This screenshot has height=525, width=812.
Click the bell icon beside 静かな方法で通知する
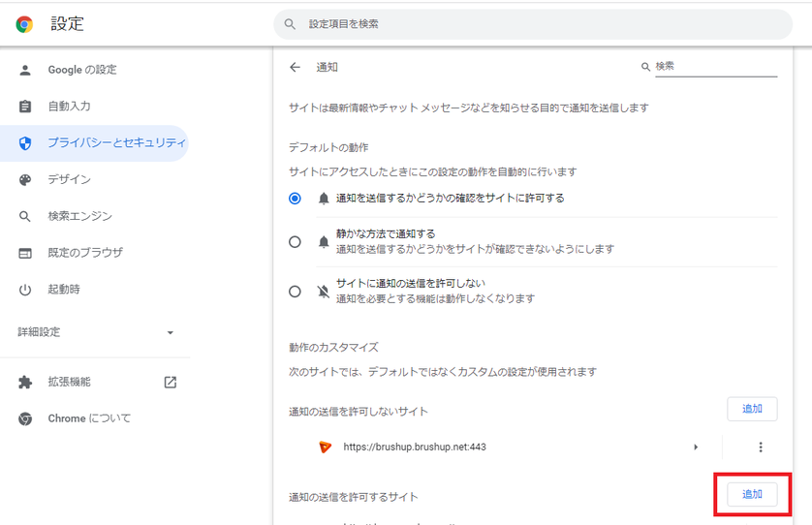click(324, 242)
